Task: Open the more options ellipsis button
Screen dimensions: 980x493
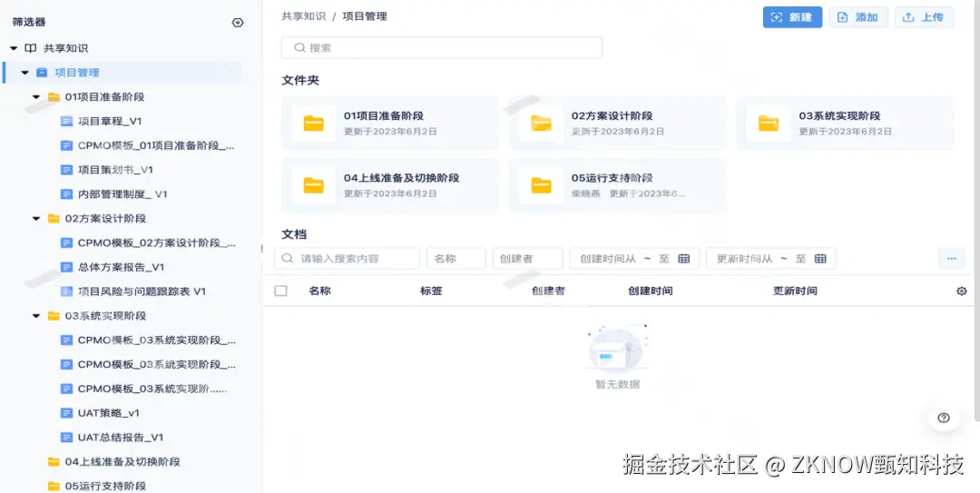Action: [x=951, y=259]
